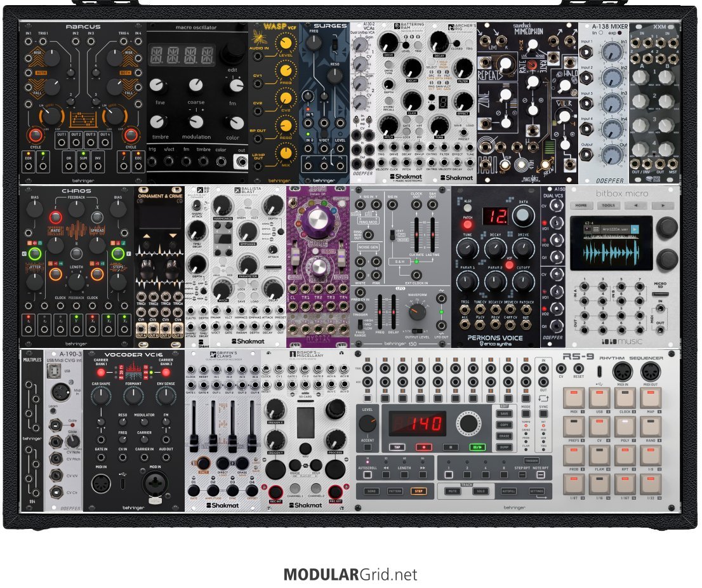
Task: Select RS-9 SONG mode button
Action: click(x=371, y=491)
